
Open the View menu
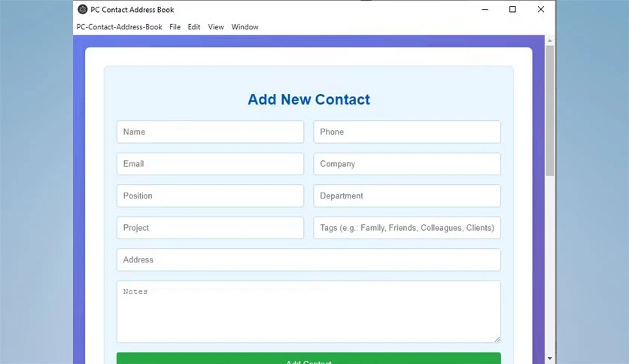216,27
